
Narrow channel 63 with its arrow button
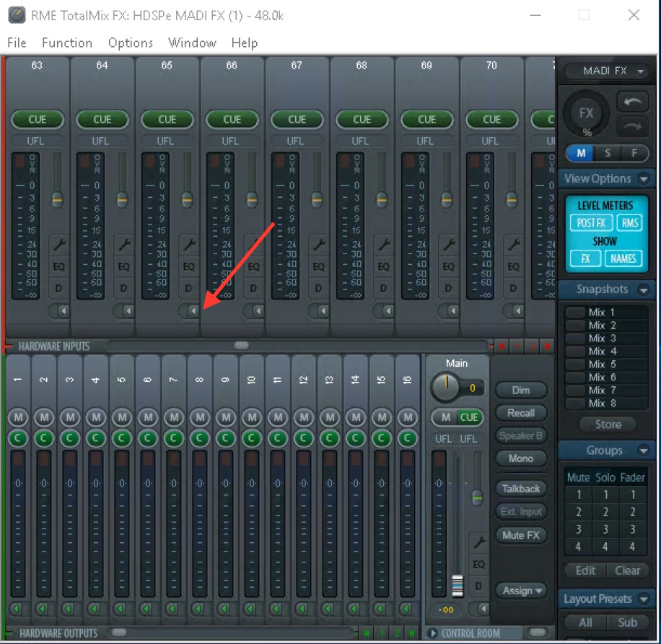click(59, 311)
